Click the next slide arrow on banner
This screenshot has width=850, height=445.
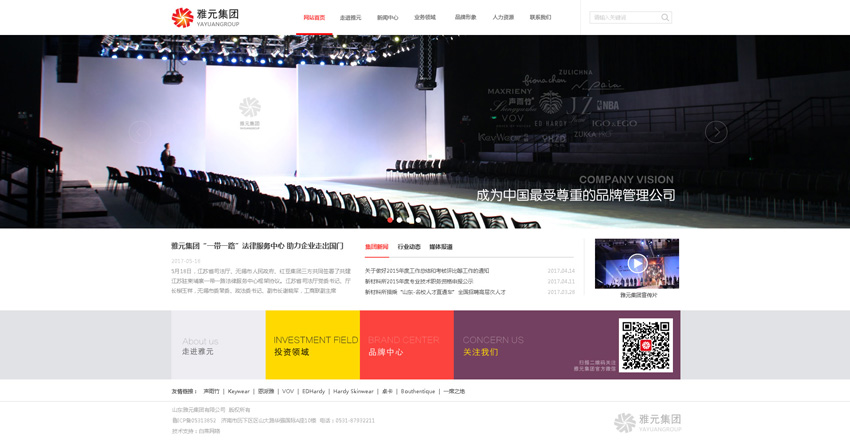tap(715, 131)
